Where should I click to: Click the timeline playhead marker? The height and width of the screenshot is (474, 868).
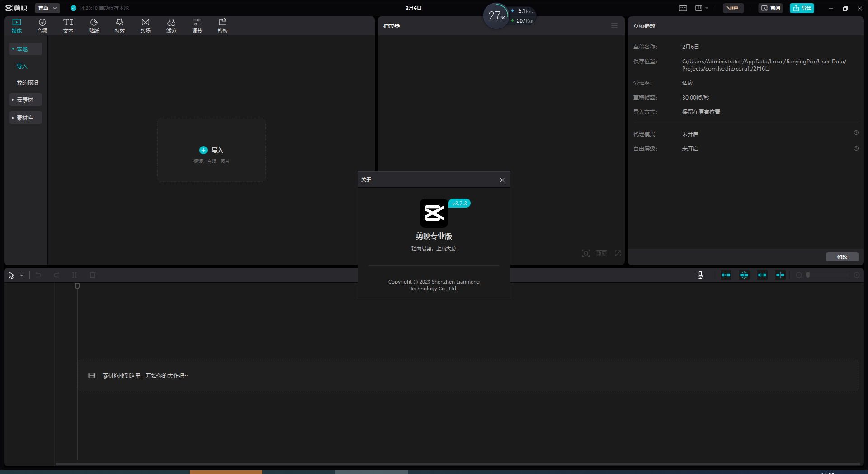tap(77, 286)
